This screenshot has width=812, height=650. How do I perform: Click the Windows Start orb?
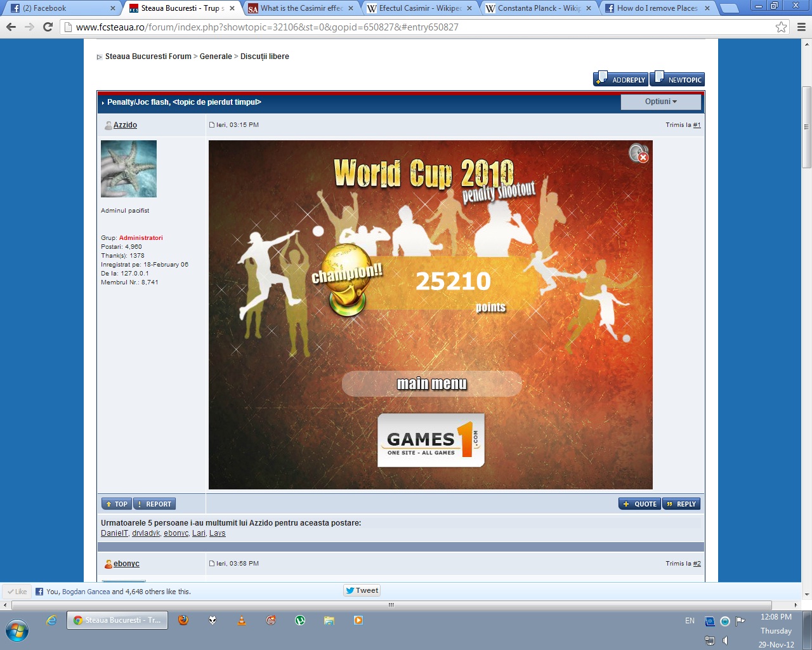[17, 631]
